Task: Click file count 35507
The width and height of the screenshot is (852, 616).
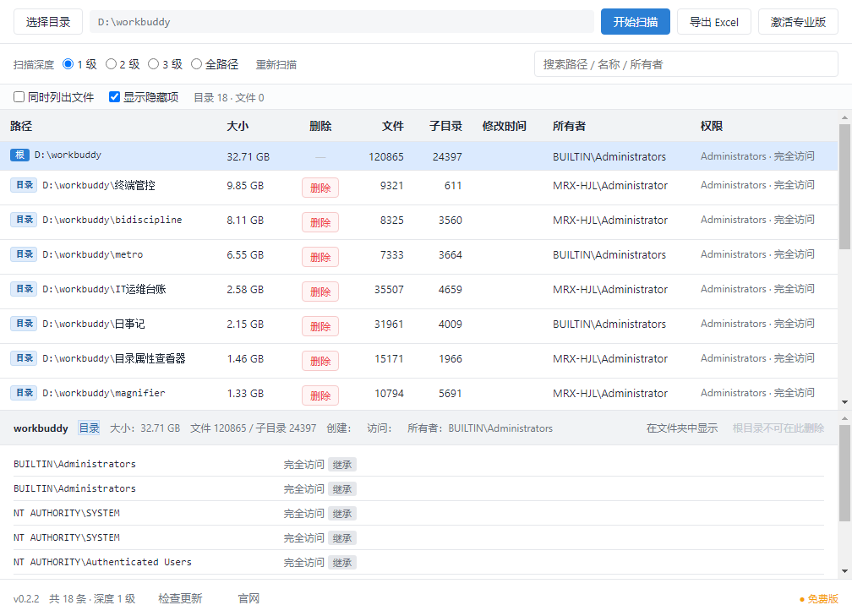Action: [389, 290]
